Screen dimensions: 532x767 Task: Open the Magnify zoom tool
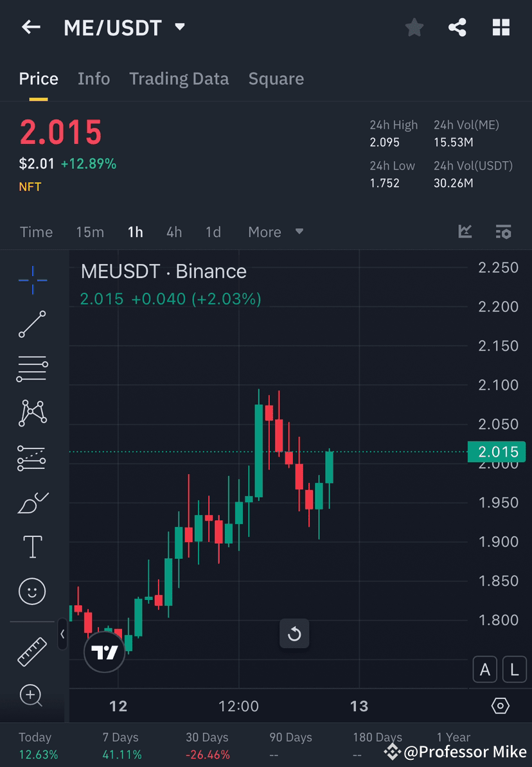[32, 696]
